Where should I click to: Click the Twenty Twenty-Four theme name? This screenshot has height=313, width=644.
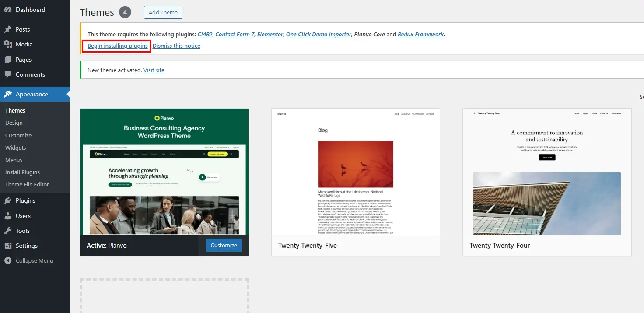coord(500,246)
